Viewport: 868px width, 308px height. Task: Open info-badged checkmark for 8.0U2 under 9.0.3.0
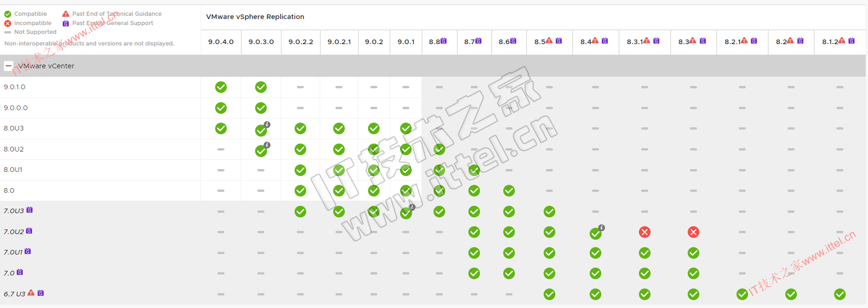(262, 151)
